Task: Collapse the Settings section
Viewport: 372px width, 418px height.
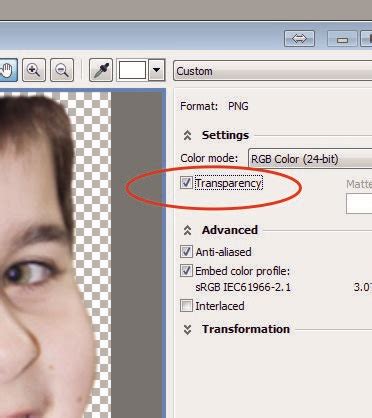Action: pos(187,135)
